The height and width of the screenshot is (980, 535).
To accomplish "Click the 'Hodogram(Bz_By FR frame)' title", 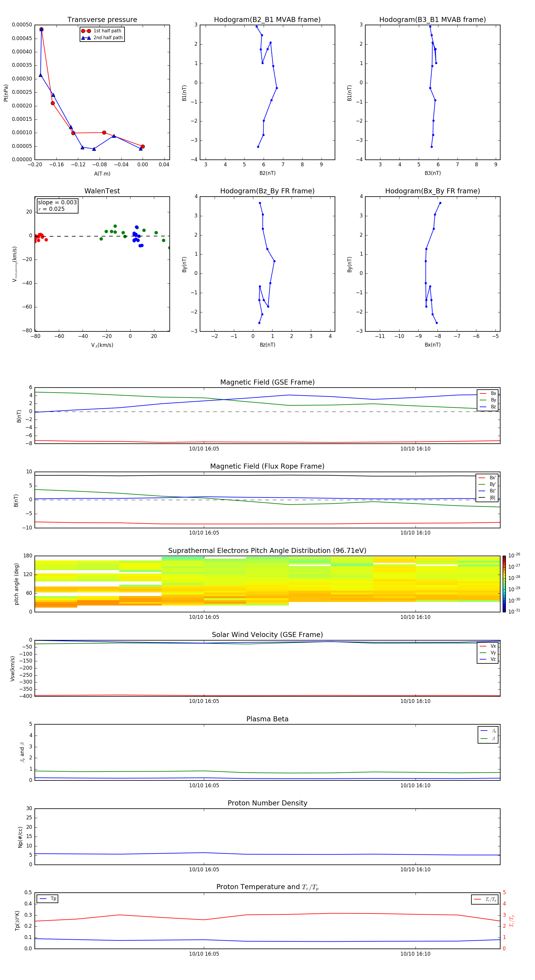I will click(x=267, y=191).
